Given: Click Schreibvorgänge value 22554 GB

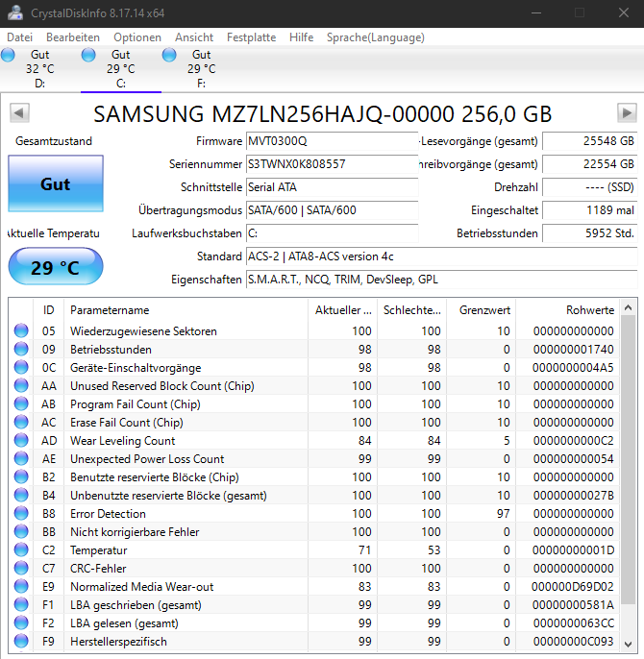Looking at the screenshot, I should pyautogui.click(x=590, y=164).
